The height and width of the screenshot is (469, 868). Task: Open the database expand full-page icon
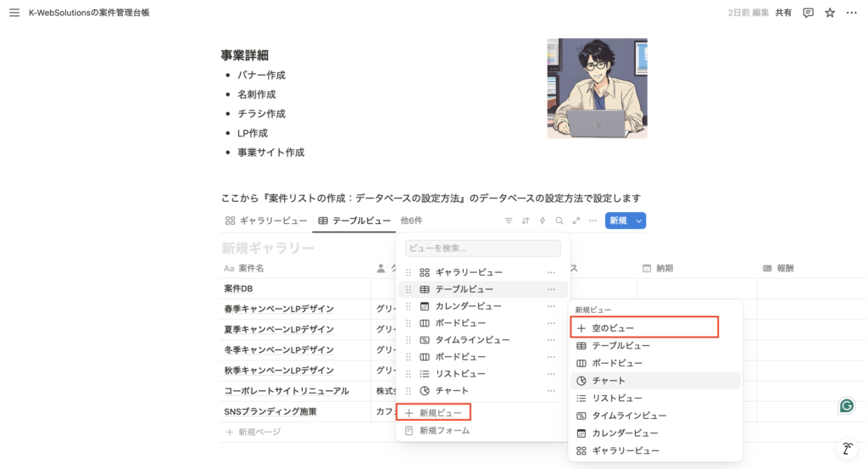576,221
